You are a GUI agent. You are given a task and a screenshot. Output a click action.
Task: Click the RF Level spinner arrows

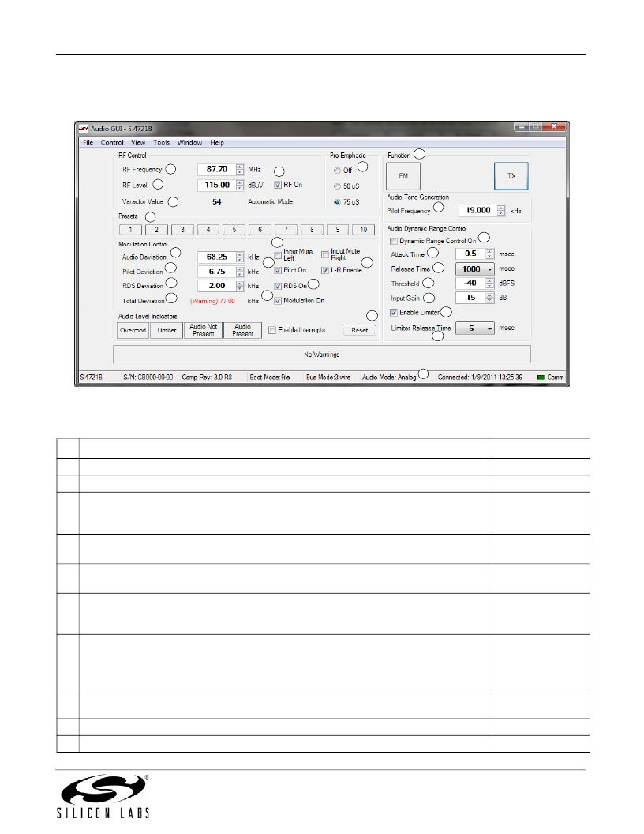pos(240,185)
